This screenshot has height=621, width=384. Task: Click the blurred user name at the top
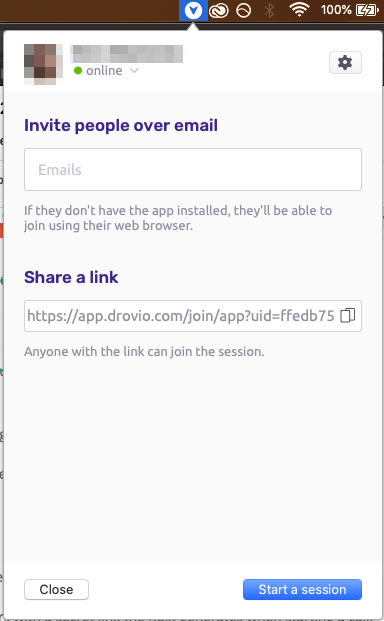[x=127, y=54]
